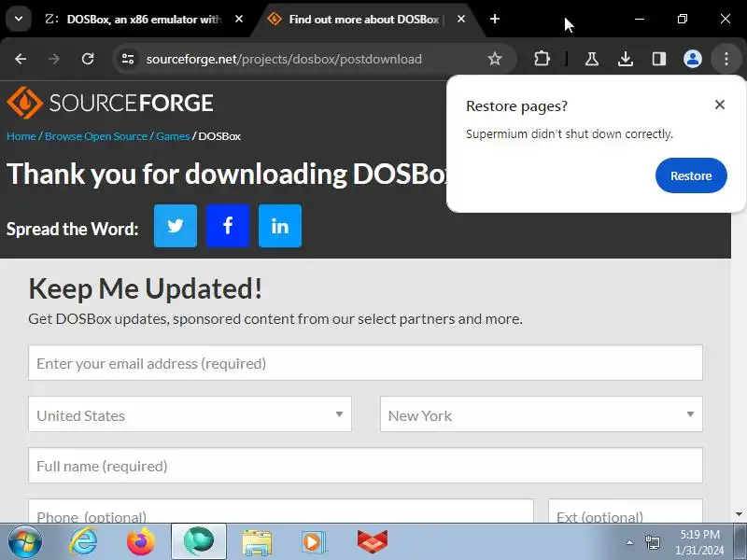Screen dimensions: 747x560
Task: Launch Firefox from the taskbar
Action: click(x=141, y=541)
